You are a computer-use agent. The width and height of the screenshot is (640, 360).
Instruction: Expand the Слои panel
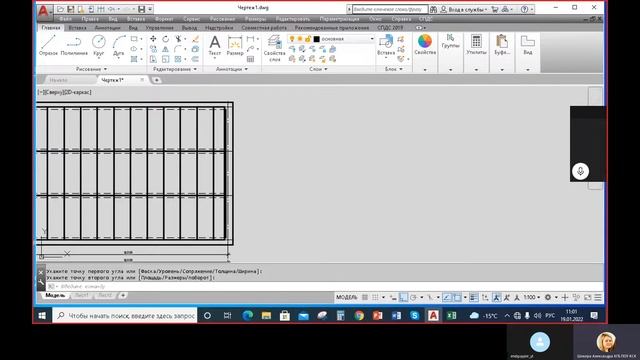tap(318, 69)
